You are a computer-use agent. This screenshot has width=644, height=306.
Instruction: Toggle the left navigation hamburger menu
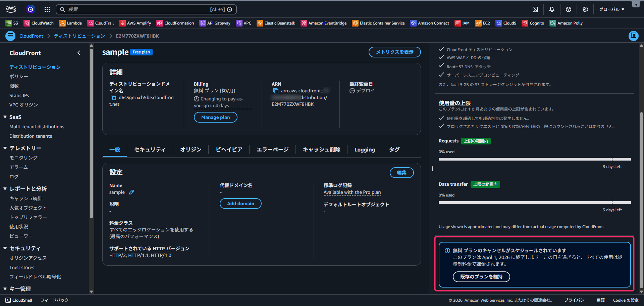pyautogui.click(x=10, y=36)
